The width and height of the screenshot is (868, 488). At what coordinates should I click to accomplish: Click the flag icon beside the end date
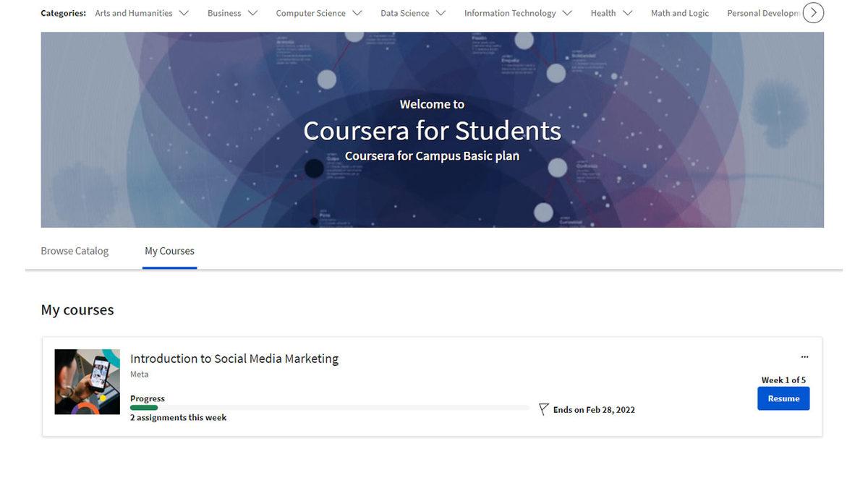544,410
